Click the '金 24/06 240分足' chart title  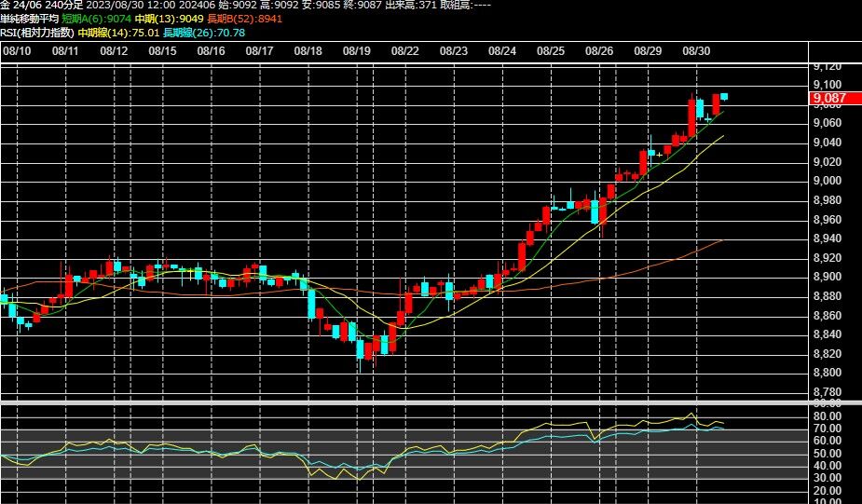[x=42, y=5]
